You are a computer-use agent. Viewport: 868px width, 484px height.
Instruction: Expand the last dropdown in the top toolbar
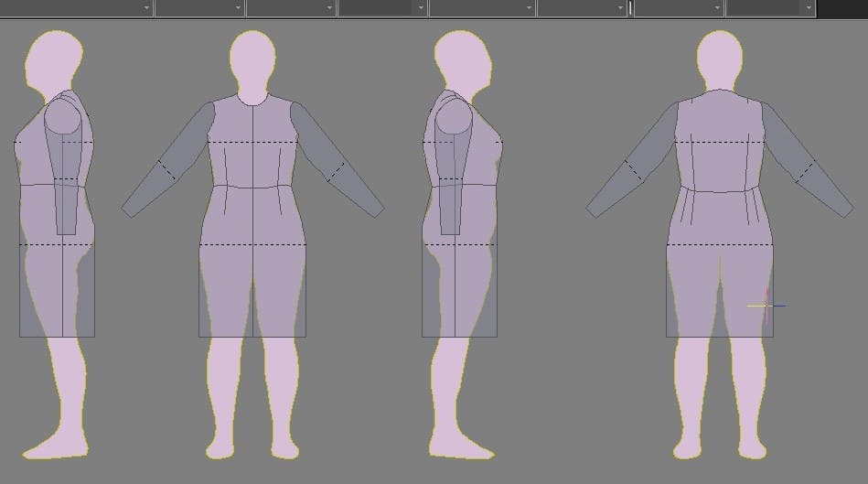(x=807, y=7)
